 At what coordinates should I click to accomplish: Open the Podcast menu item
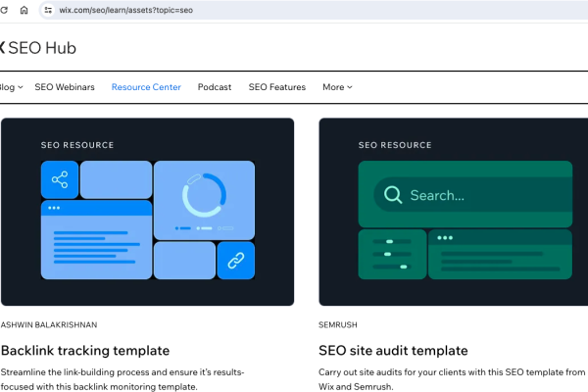pos(215,87)
